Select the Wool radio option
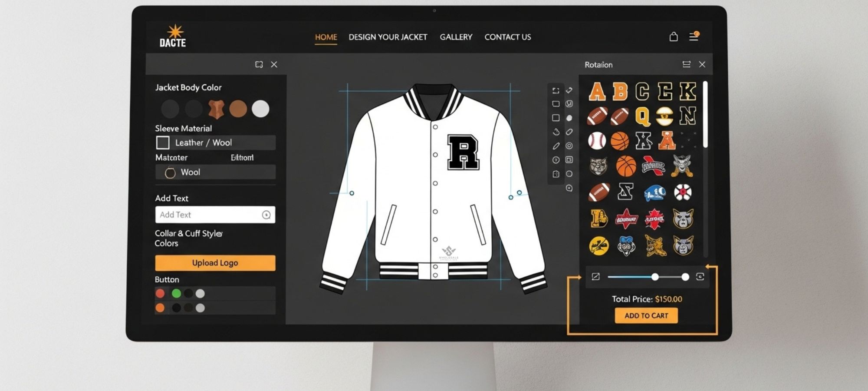 (x=170, y=172)
